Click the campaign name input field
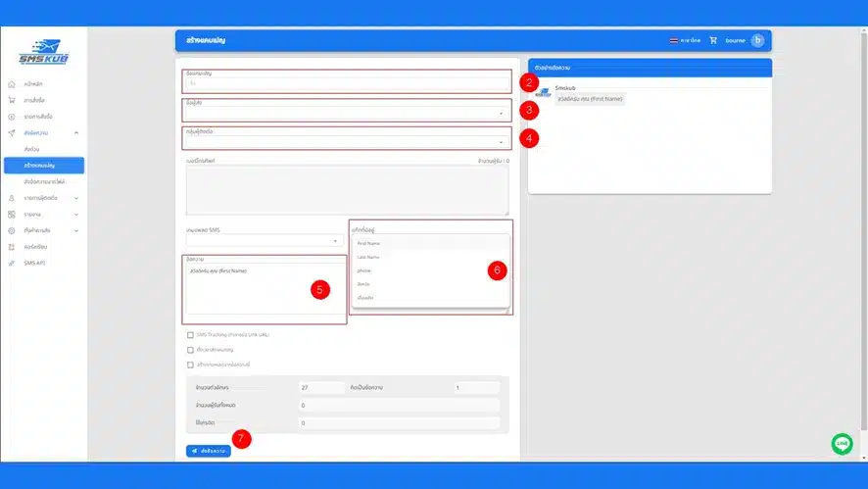 [x=347, y=83]
